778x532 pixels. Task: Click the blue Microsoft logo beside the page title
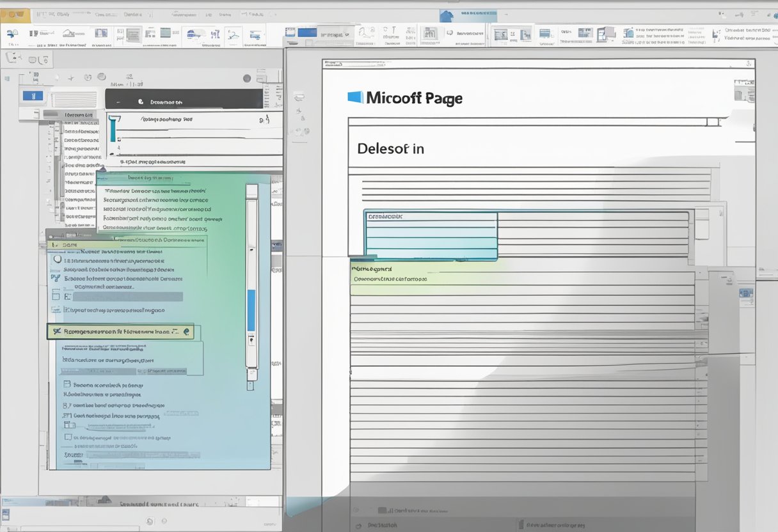point(355,97)
